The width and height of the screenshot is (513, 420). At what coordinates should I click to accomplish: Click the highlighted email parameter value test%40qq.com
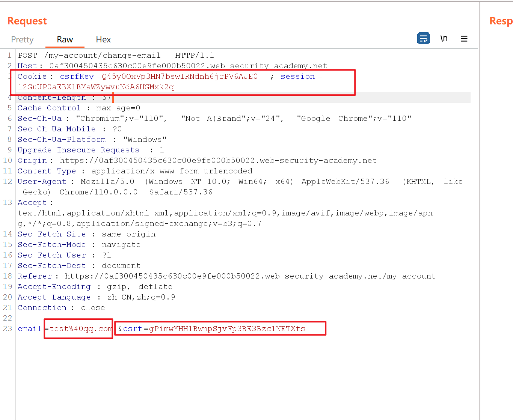click(x=80, y=328)
